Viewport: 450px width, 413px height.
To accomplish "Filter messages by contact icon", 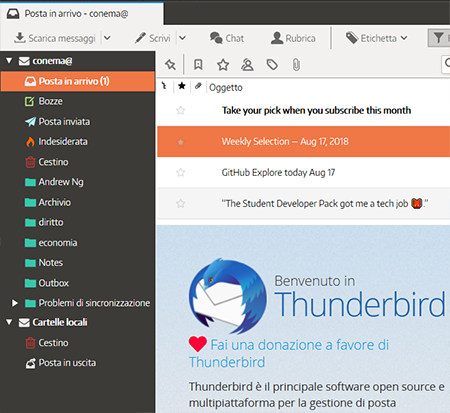I will 247,65.
